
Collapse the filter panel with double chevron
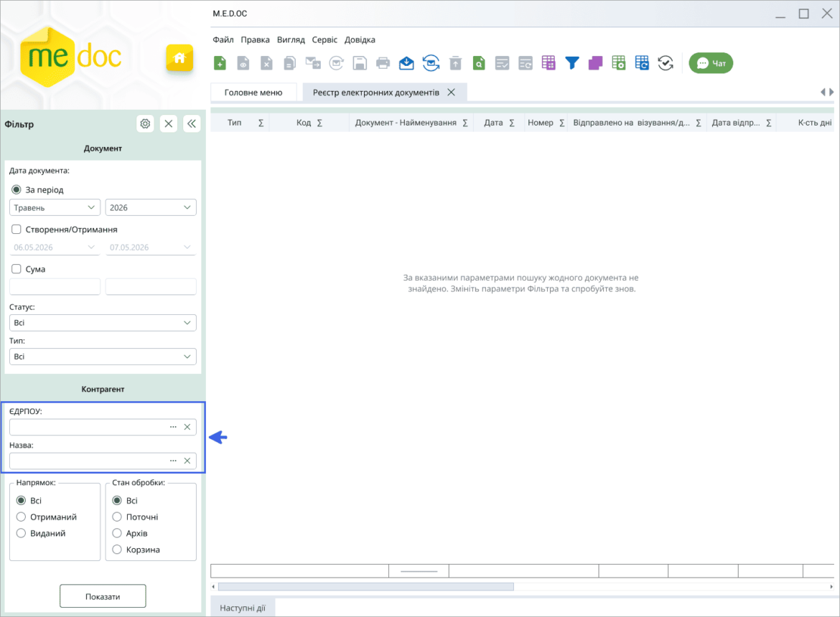pyautogui.click(x=191, y=123)
